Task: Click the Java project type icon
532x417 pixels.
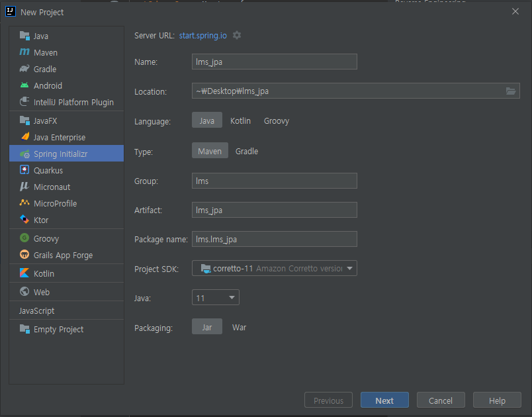Action: 24,36
